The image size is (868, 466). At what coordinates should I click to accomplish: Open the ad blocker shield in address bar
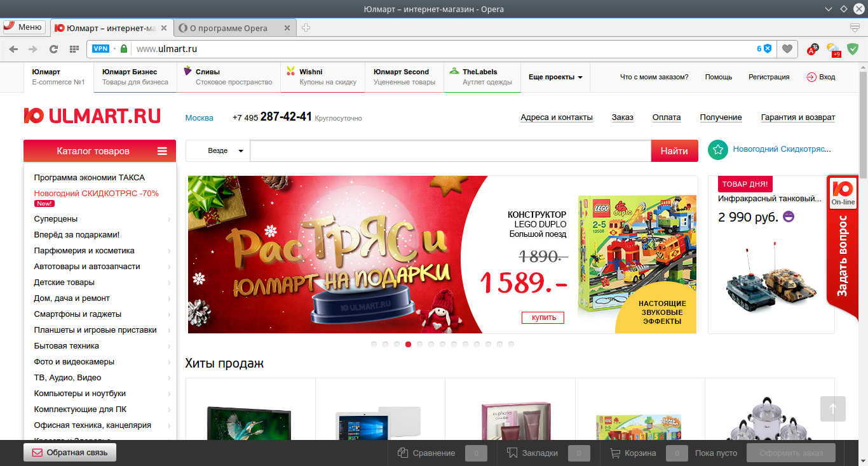(x=768, y=49)
